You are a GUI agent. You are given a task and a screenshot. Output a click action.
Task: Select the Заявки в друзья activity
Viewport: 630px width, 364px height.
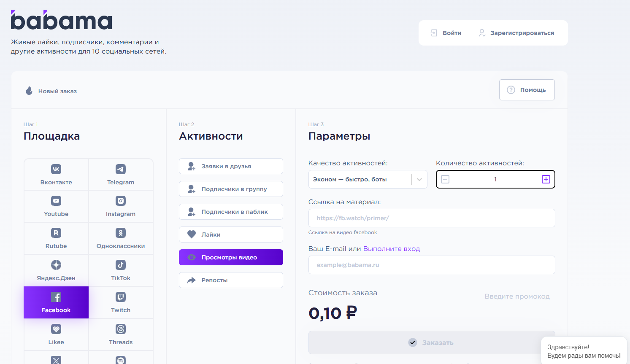(x=231, y=166)
